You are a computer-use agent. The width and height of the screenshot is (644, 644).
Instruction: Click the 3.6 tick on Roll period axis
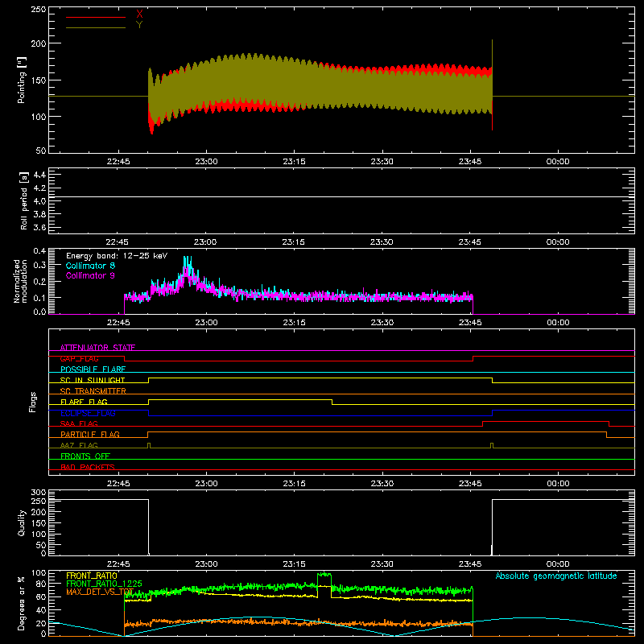pos(39,228)
